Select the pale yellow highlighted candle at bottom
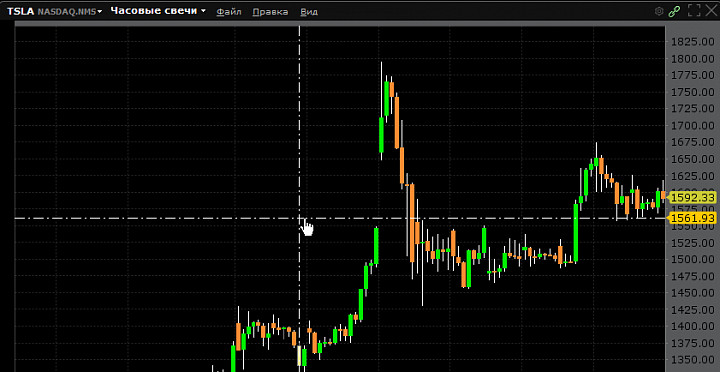 pyautogui.click(x=299, y=355)
